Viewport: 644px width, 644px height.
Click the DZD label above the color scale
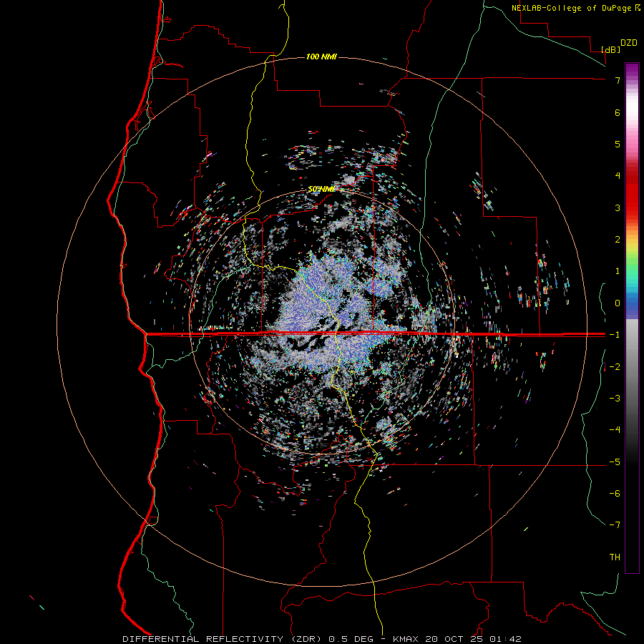pyautogui.click(x=629, y=43)
